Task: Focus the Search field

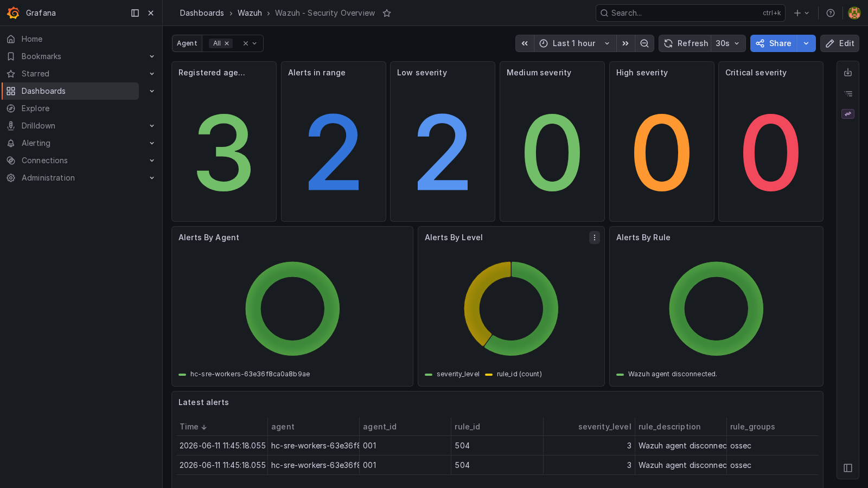Action: point(690,13)
